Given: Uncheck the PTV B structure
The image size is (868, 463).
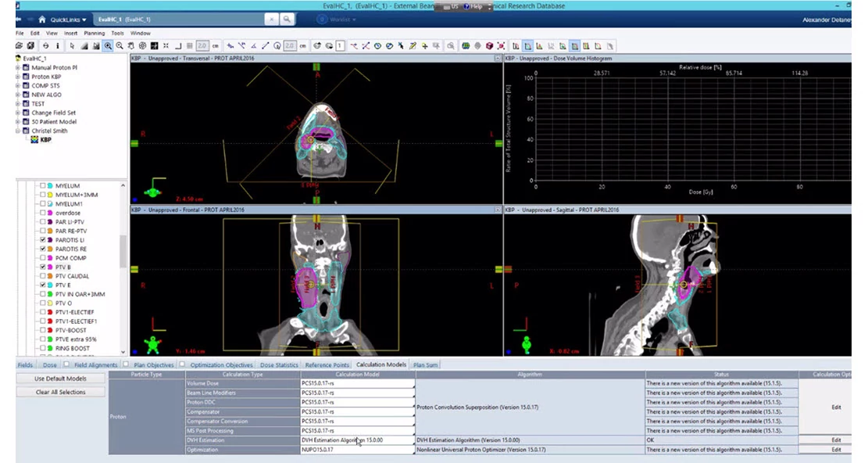Looking at the screenshot, I should (x=43, y=267).
